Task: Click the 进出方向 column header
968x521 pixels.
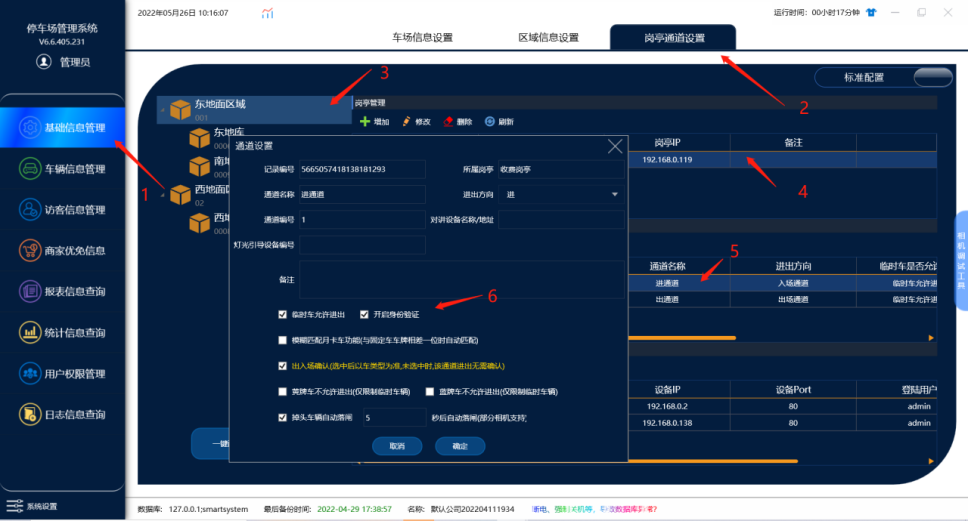Action: (x=793, y=266)
